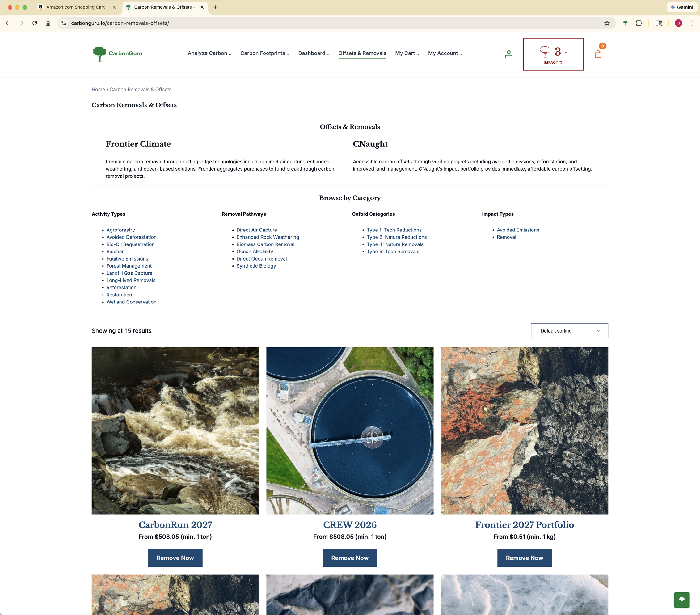Open the user account profile icon
Image resolution: width=700 pixels, height=615 pixels.
point(508,54)
